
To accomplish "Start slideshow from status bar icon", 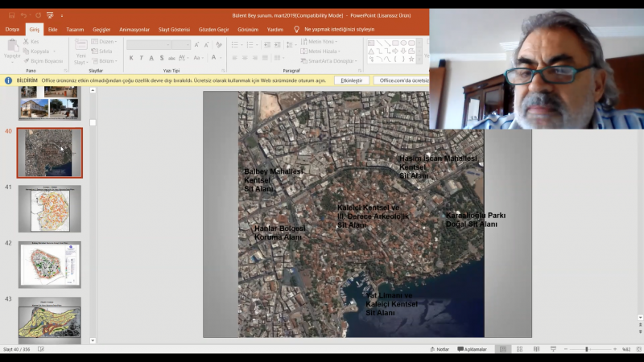I will pyautogui.click(x=552, y=349).
